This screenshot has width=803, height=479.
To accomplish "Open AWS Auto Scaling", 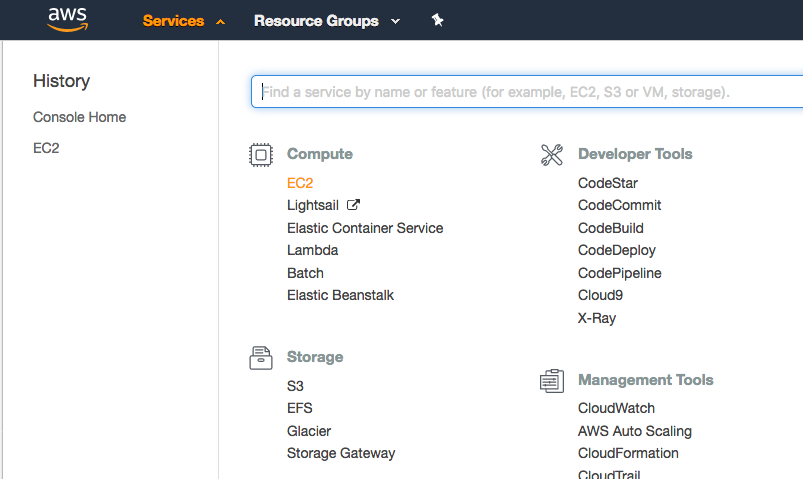I will pyautogui.click(x=635, y=431).
